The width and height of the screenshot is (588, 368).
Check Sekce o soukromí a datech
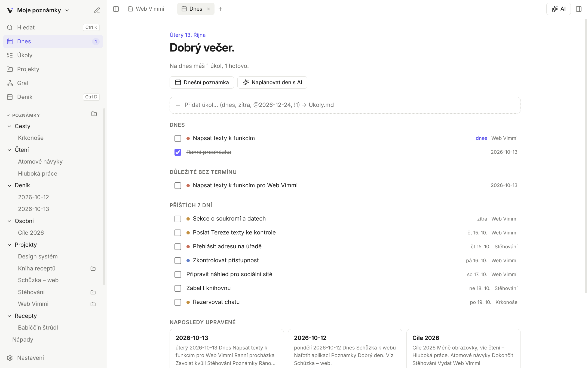tap(178, 219)
